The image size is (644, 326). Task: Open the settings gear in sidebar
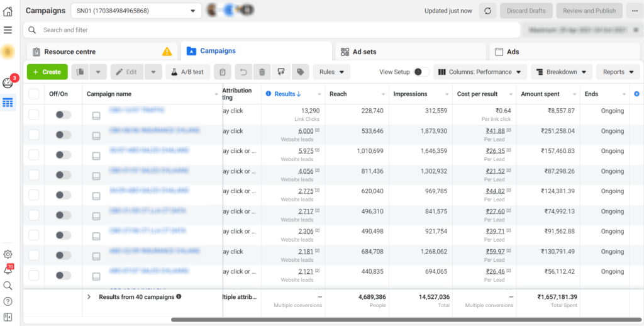(8, 254)
